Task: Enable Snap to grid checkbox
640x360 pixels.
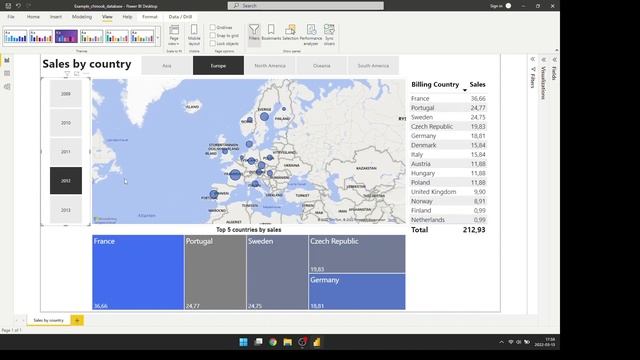Action: pos(213,36)
